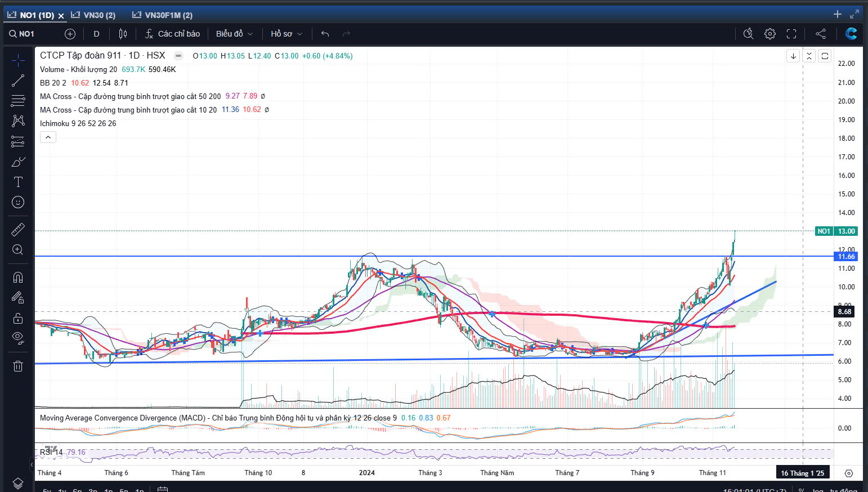The height and width of the screenshot is (492, 868).
Task: Maximize the chart pane button
Action: tap(825, 56)
